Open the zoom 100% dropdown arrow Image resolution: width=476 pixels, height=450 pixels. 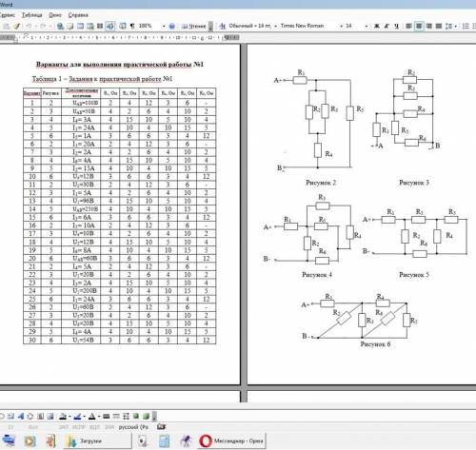pyautogui.click(x=164, y=26)
